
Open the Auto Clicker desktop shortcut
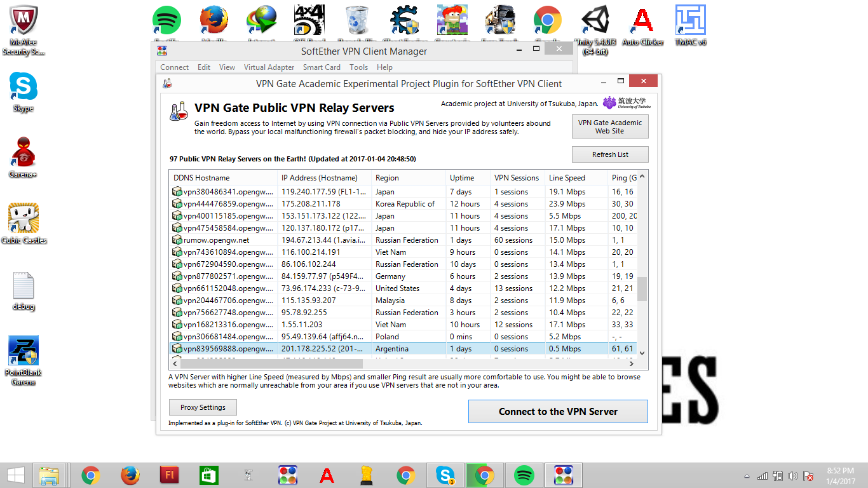(642, 25)
